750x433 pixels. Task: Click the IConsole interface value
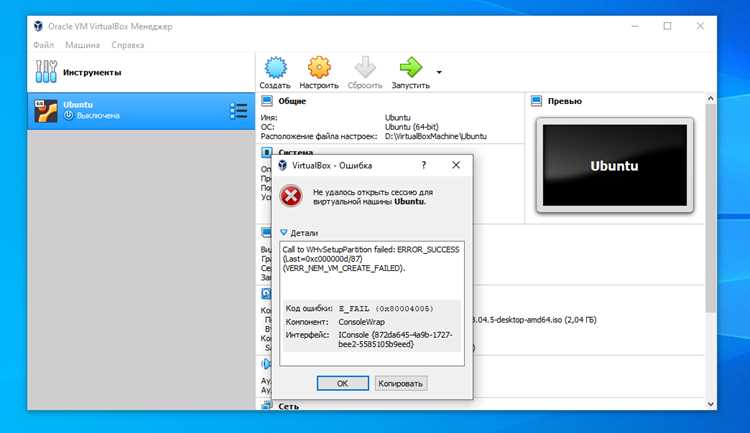tap(395, 339)
